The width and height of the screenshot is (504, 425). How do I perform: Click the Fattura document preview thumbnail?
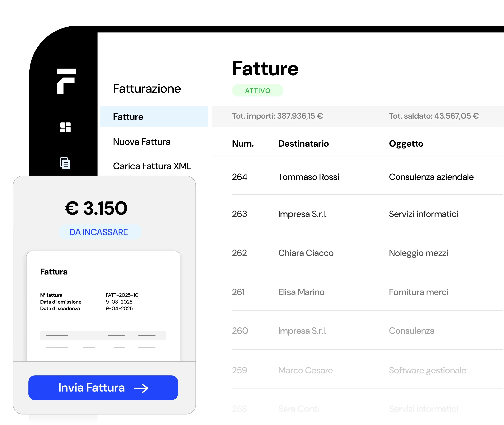(103, 306)
